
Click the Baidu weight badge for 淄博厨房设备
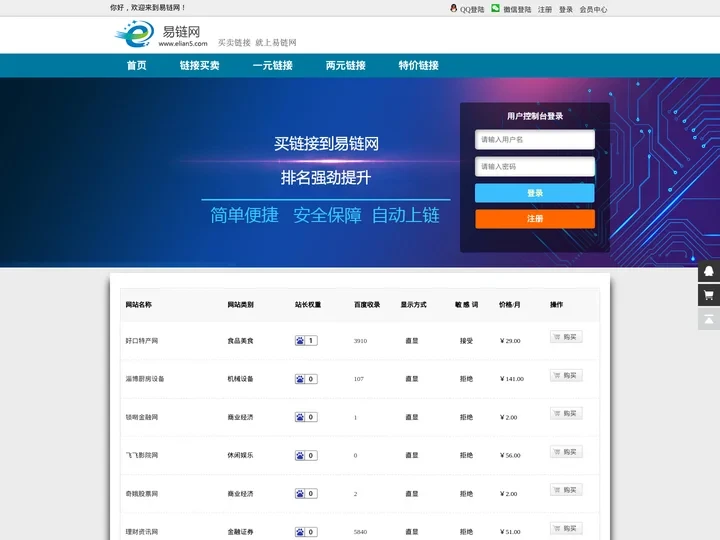(306, 379)
